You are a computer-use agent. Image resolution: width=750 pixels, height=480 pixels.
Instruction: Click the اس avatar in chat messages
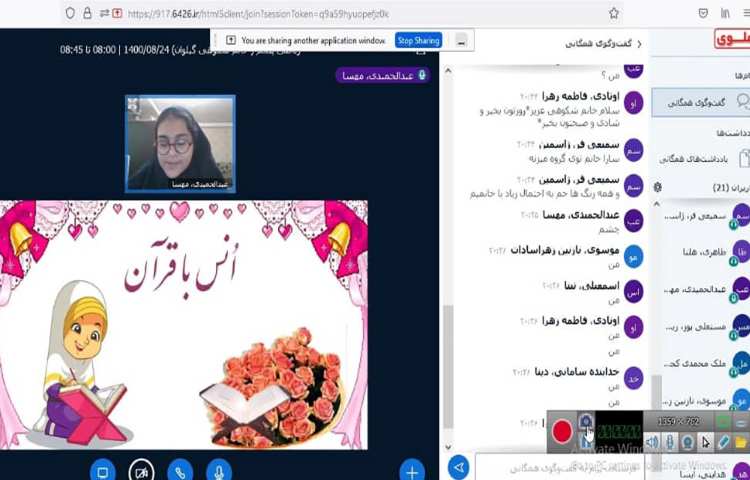[x=634, y=293]
